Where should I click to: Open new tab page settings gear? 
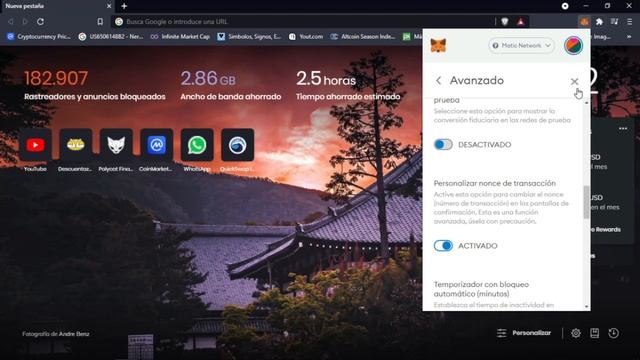[x=576, y=333]
